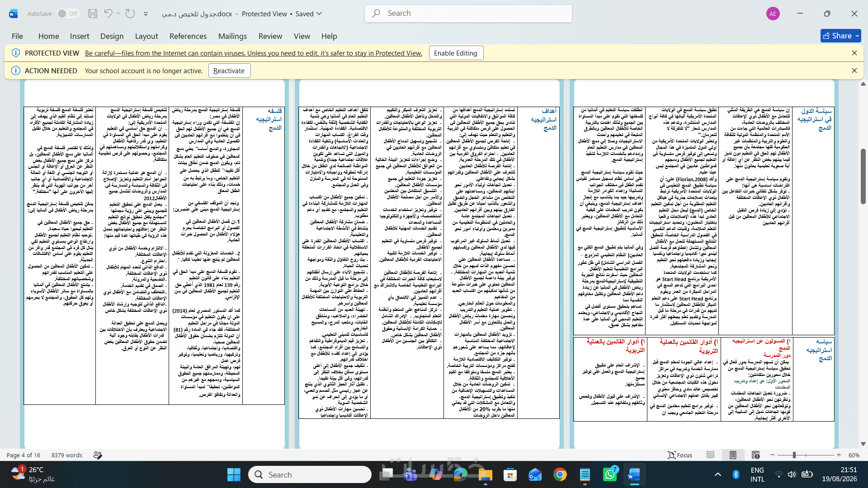The image size is (868, 488).
Task: Open Google Chrome from the taskbar
Action: tap(560, 475)
